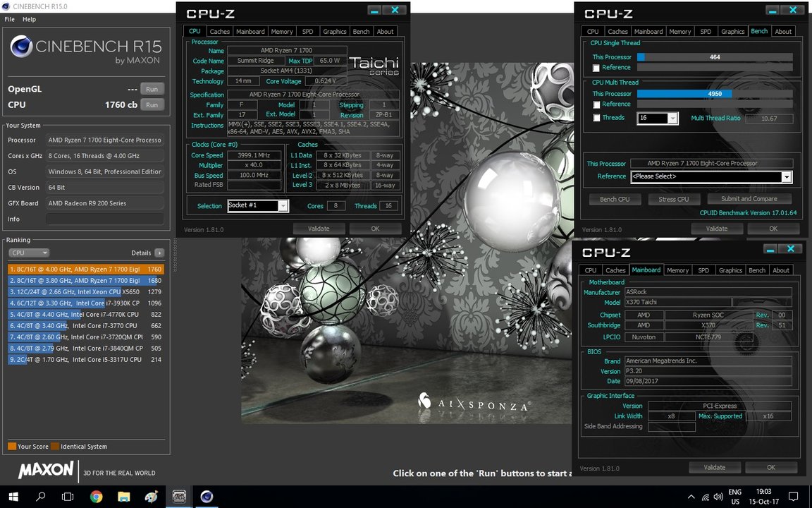Open About tab in CPU window
Screen dimensions: 812x508
pos(385,32)
